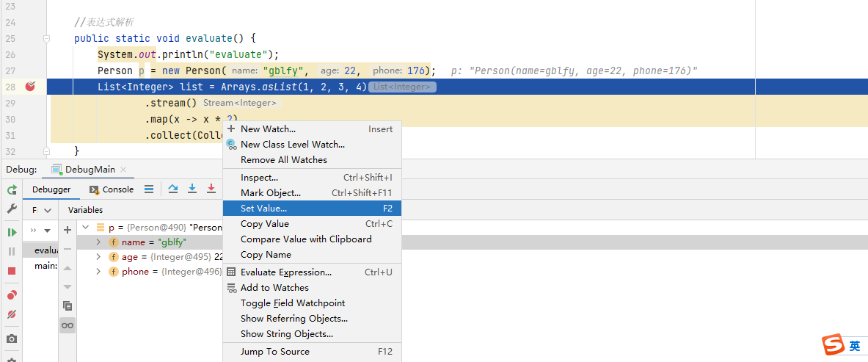The image size is (868, 362).
Task: Open Evaluate Expression... from menu
Action: (x=312, y=272)
